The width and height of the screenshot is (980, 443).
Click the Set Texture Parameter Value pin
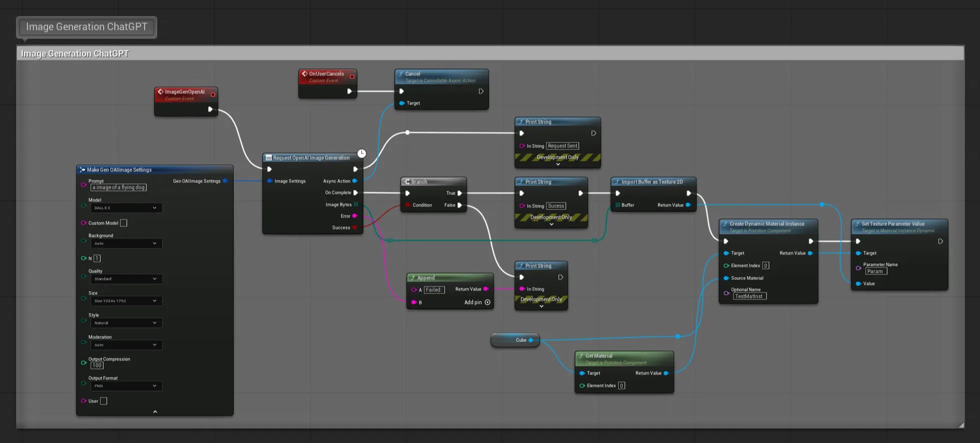pyautogui.click(x=858, y=283)
